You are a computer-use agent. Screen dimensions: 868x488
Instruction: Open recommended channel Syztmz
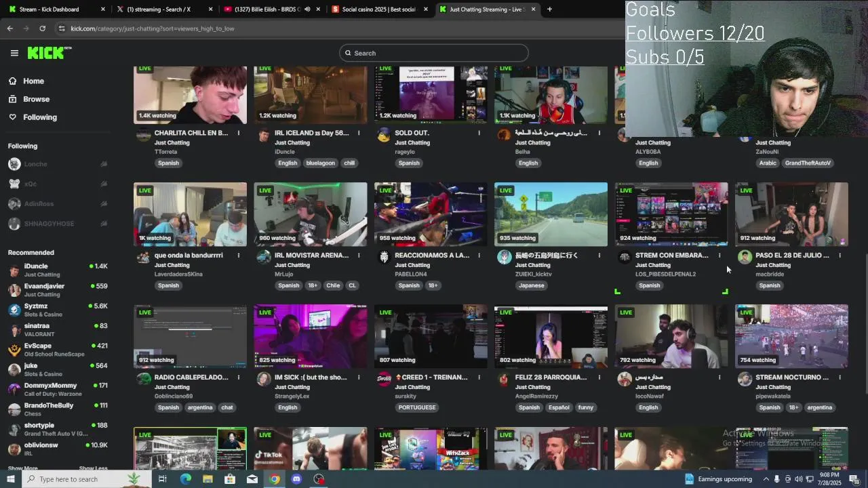58,310
